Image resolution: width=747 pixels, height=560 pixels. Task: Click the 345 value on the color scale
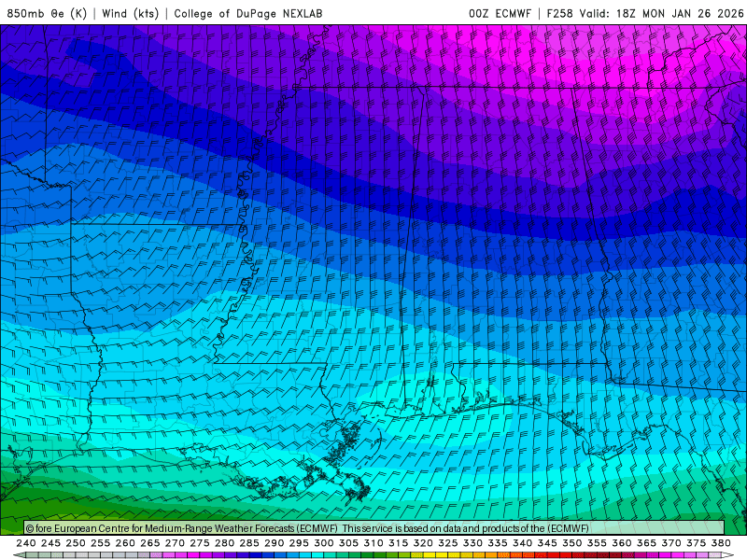pyautogui.click(x=547, y=543)
